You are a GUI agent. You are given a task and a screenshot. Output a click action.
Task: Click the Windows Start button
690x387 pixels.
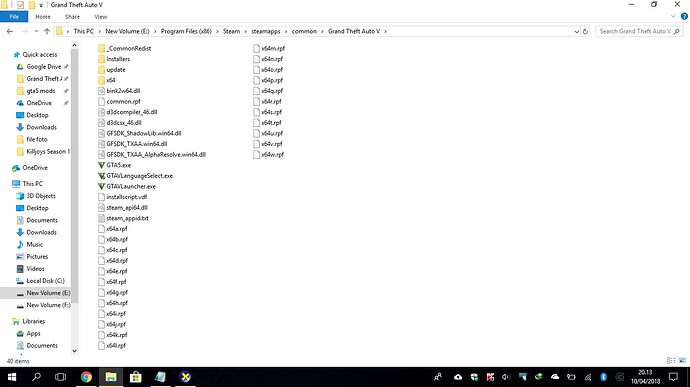12,377
